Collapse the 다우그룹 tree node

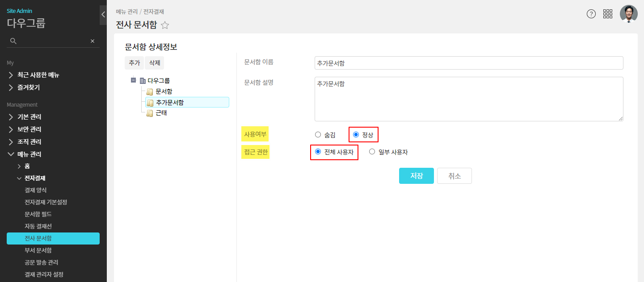133,81
